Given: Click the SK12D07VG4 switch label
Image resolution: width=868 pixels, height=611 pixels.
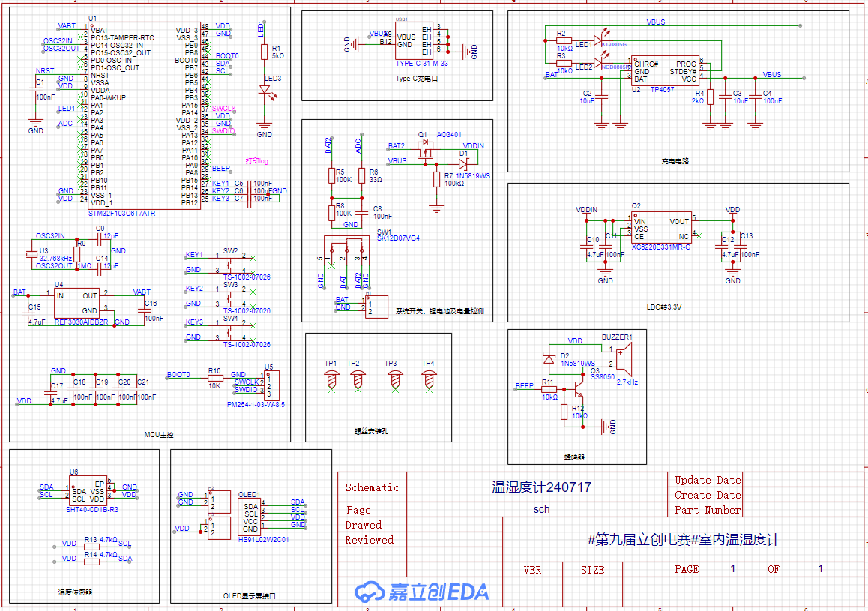Looking at the screenshot, I should tap(398, 238).
